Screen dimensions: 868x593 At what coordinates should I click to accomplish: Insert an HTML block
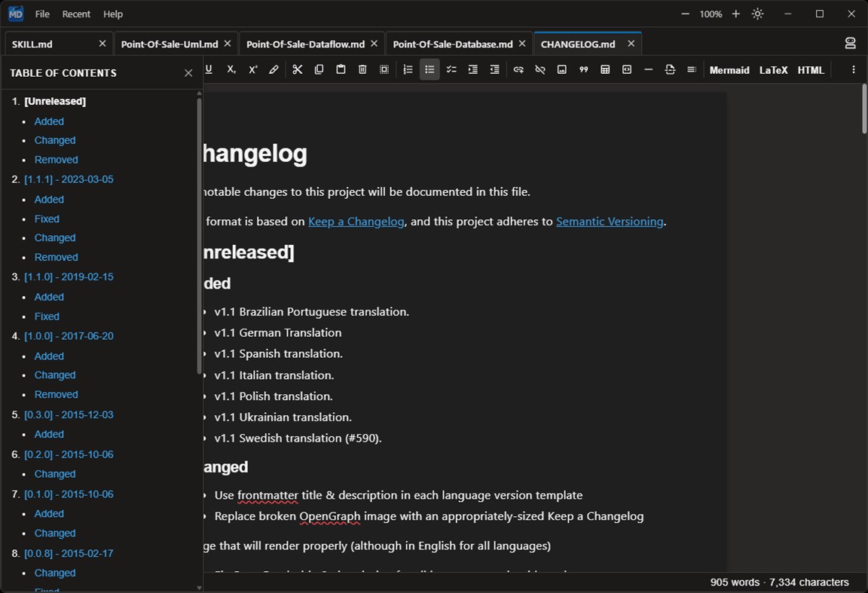click(x=811, y=70)
